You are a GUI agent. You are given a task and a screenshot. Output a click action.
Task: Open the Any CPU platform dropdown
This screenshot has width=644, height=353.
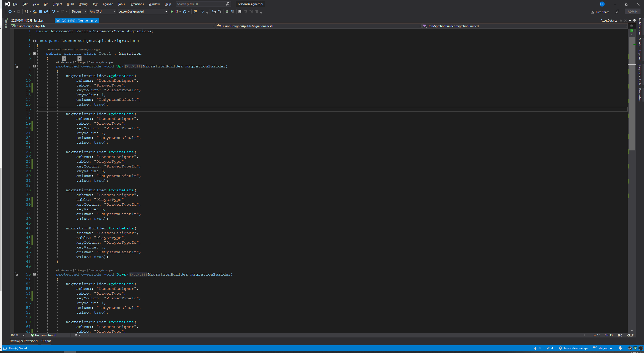103,12
